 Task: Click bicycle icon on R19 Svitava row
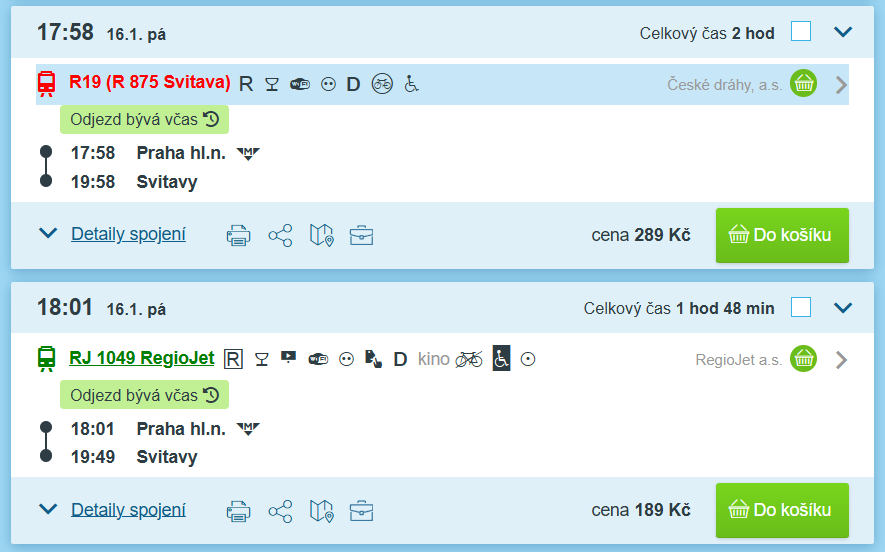pos(382,84)
